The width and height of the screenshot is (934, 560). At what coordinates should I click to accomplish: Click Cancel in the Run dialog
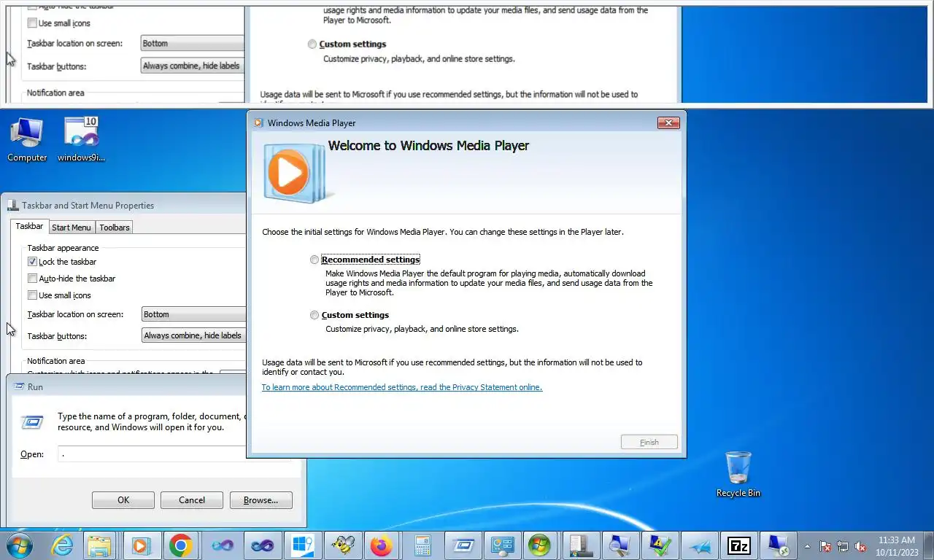coord(192,500)
